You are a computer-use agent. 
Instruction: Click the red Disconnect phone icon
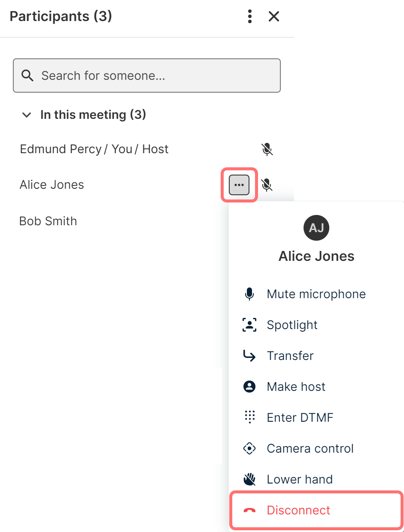[249, 510]
